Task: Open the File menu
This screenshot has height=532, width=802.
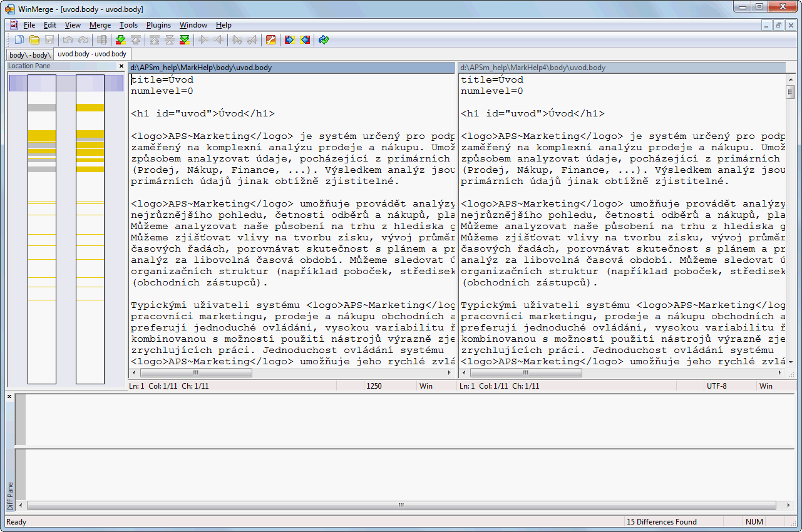Action: click(29, 25)
